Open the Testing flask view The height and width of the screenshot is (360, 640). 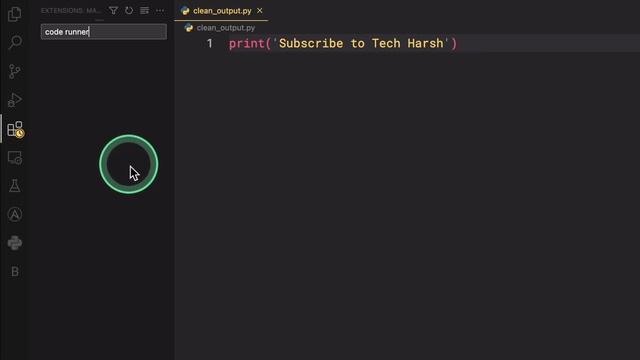[x=15, y=186]
